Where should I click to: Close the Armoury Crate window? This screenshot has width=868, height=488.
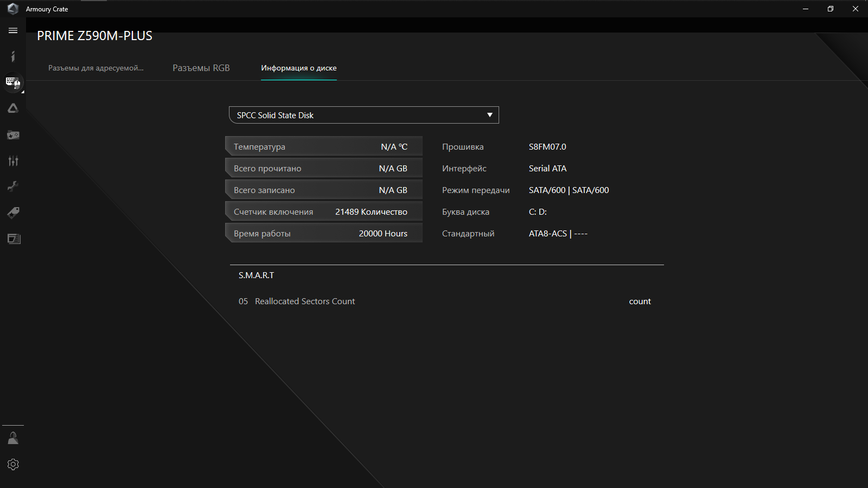click(856, 9)
